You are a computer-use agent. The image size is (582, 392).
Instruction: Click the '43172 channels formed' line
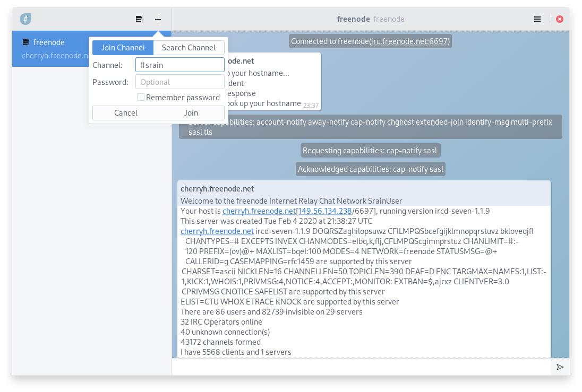(220, 342)
